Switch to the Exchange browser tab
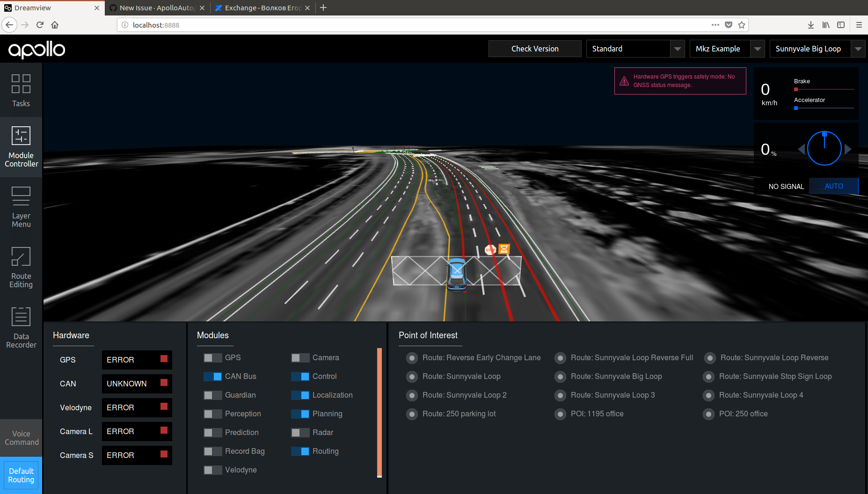 point(262,8)
